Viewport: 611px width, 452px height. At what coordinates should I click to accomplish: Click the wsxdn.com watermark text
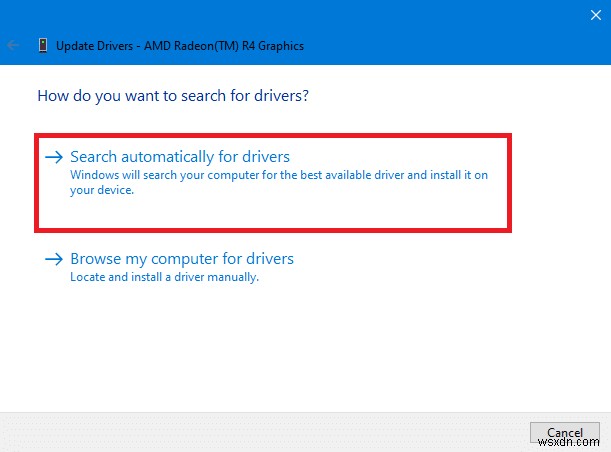pyautogui.click(x=568, y=442)
